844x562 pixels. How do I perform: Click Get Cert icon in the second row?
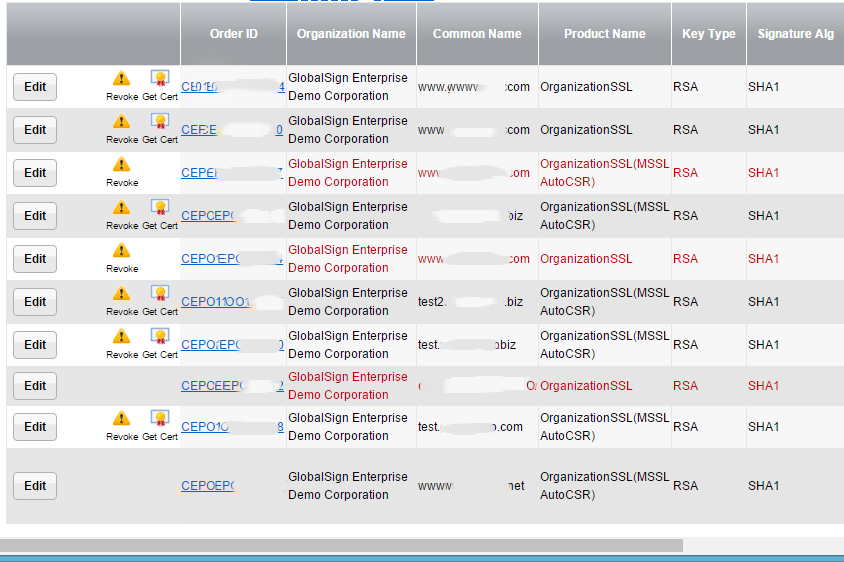click(x=159, y=122)
